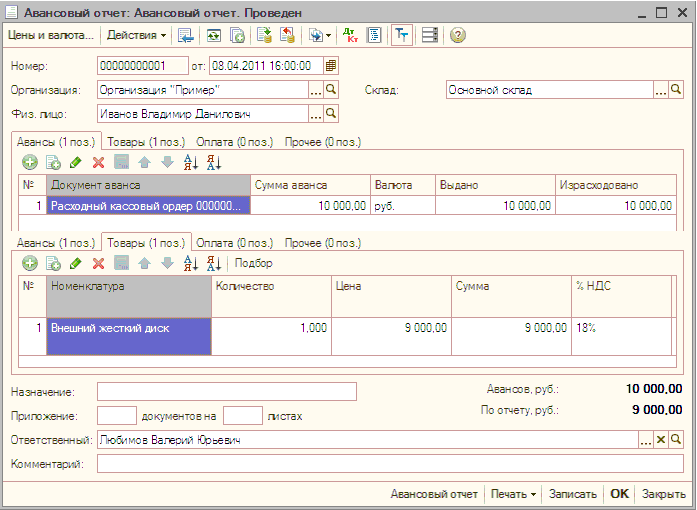
Task: Open Организация record via magnifier icon
Action: [x=332, y=90]
